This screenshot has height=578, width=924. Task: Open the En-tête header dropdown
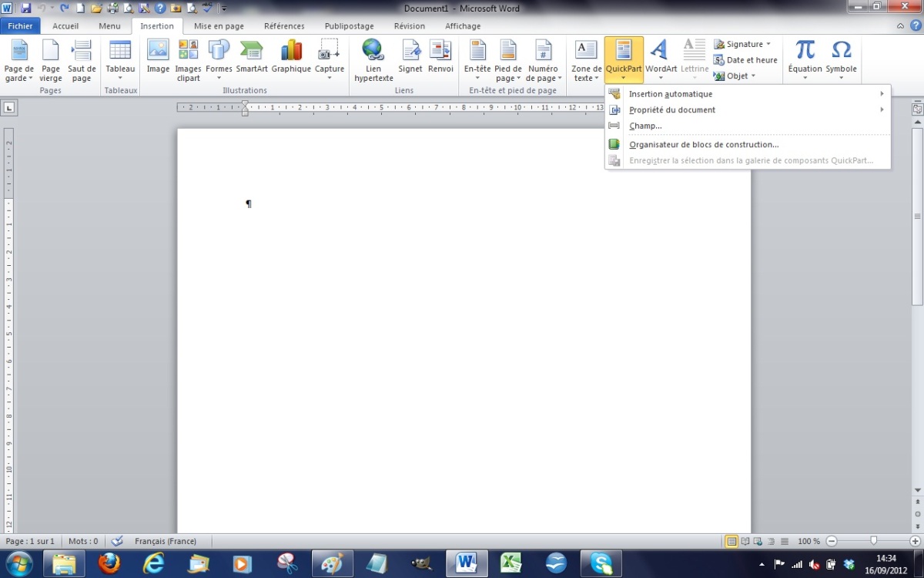tap(477, 61)
